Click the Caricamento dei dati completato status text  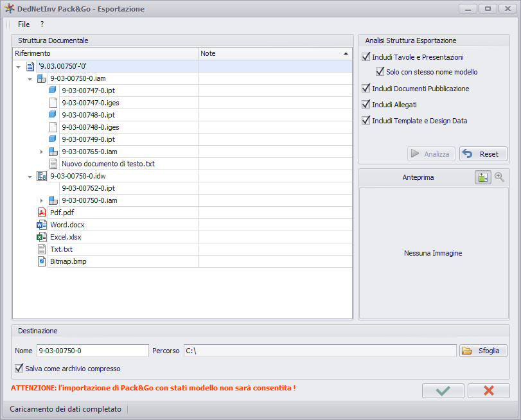click(66, 409)
